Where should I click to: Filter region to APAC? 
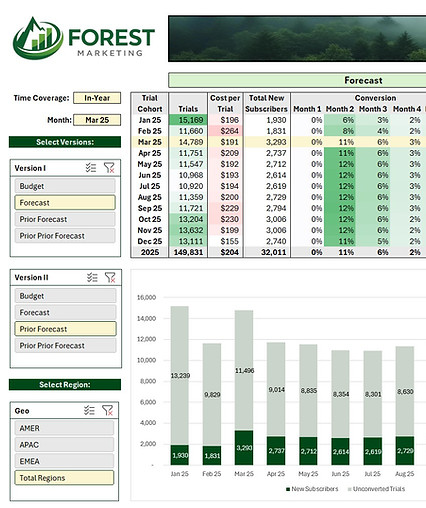click(64, 445)
